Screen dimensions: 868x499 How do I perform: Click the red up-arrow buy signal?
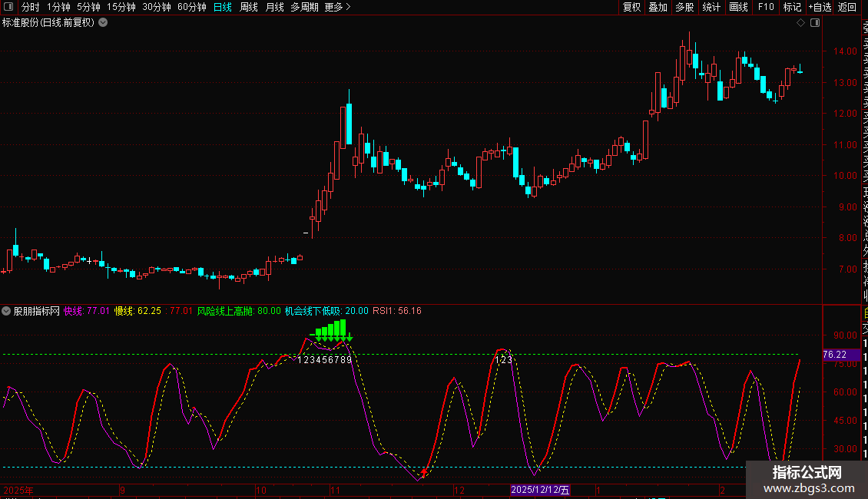pos(424,472)
